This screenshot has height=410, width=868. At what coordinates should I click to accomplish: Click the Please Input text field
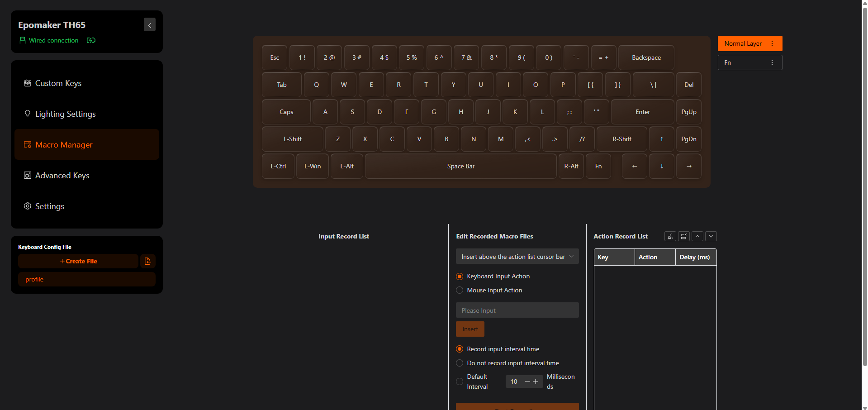(517, 310)
